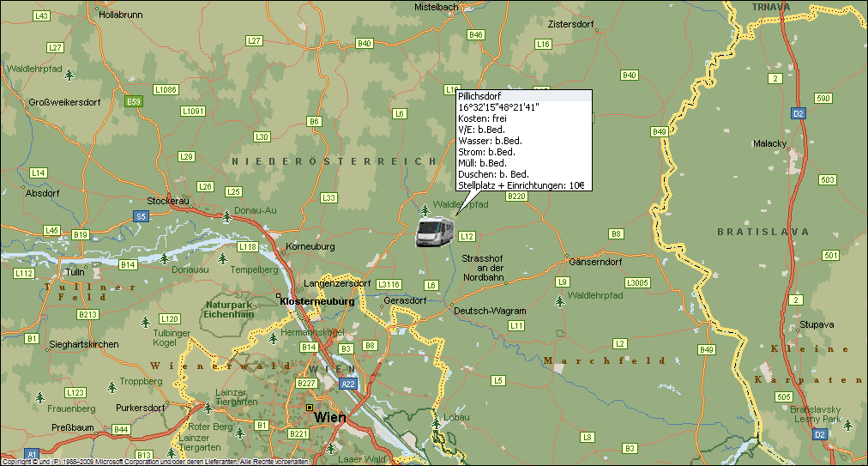Screen dimensions: 868x466
Task: Click the A1 motorway shield
Action: click(32, 452)
